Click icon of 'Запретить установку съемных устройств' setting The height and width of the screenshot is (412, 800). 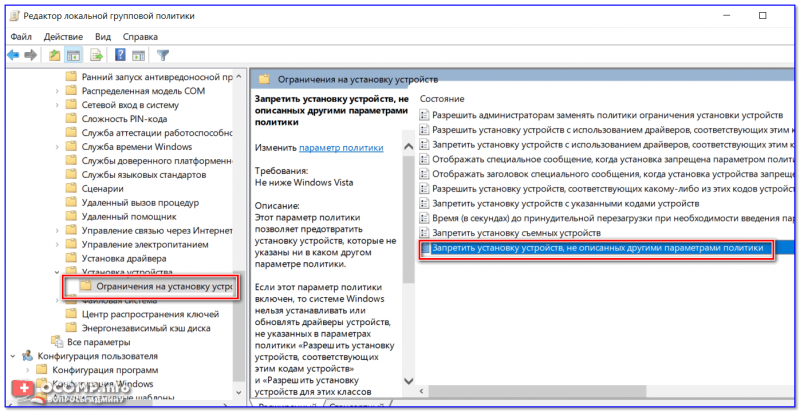(x=424, y=233)
